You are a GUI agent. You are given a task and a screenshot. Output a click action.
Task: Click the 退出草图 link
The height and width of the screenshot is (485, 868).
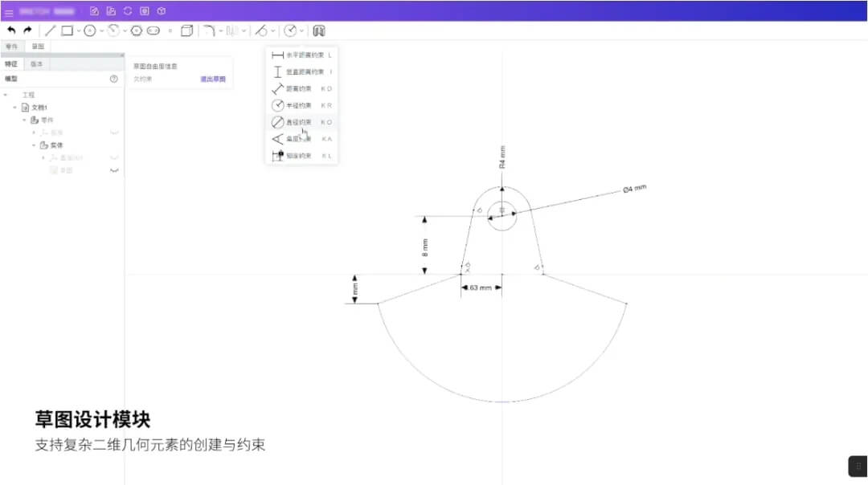pos(212,79)
